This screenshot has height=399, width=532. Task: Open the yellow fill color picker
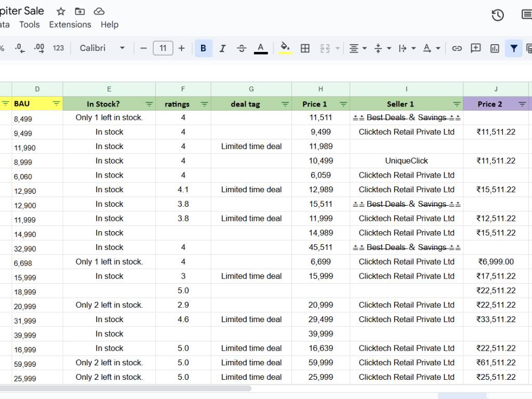pyautogui.click(x=285, y=48)
